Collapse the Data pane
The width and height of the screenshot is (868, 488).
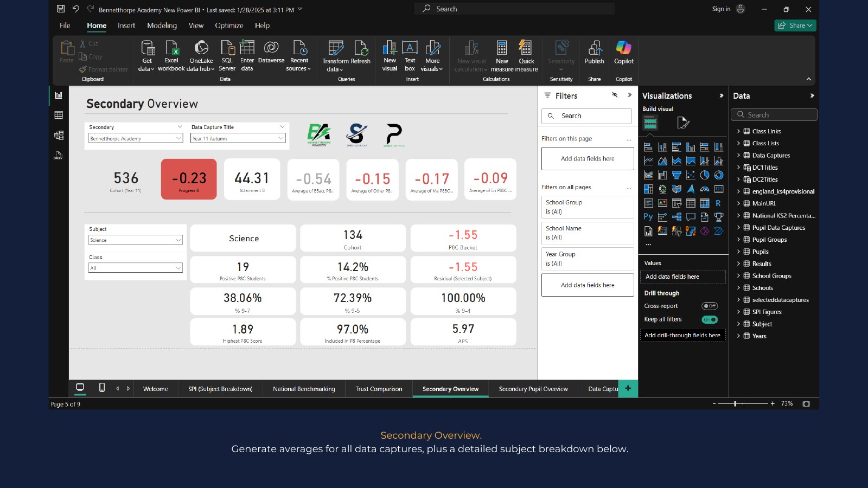[812, 95]
